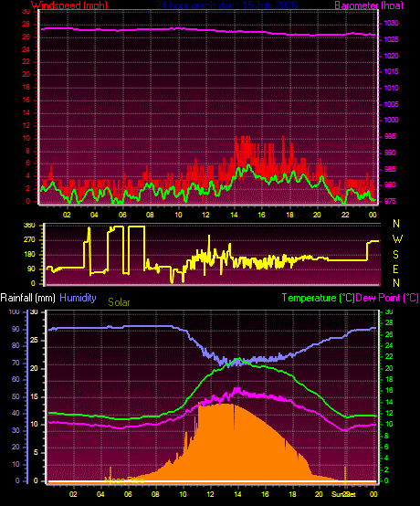Click the '1020' barometer axis value
This screenshot has width=420, height=506.
click(391, 56)
